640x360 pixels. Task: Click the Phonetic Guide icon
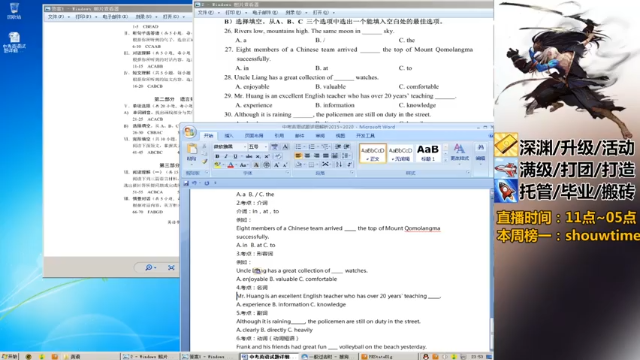[x=275, y=147]
